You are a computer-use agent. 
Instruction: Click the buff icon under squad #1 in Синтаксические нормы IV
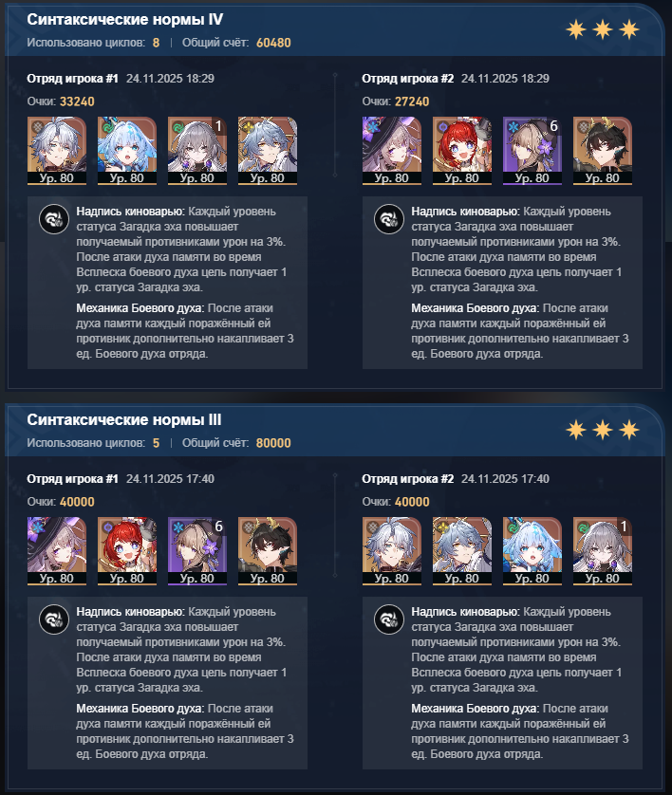point(54,219)
